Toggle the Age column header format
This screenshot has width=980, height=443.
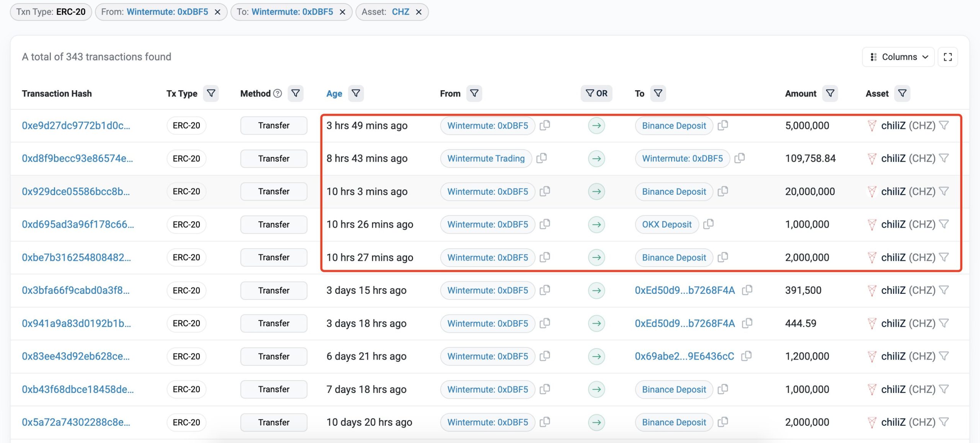click(x=334, y=94)
